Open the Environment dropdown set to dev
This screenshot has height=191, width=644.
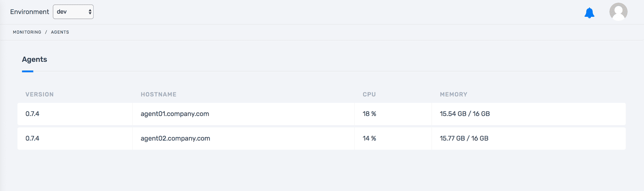point(73,12)
